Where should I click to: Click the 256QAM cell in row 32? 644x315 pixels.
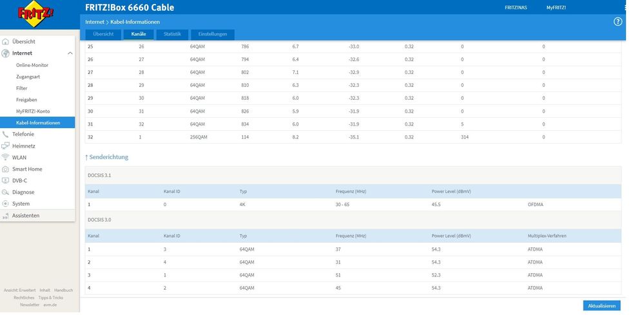click(x=199, y=137)
